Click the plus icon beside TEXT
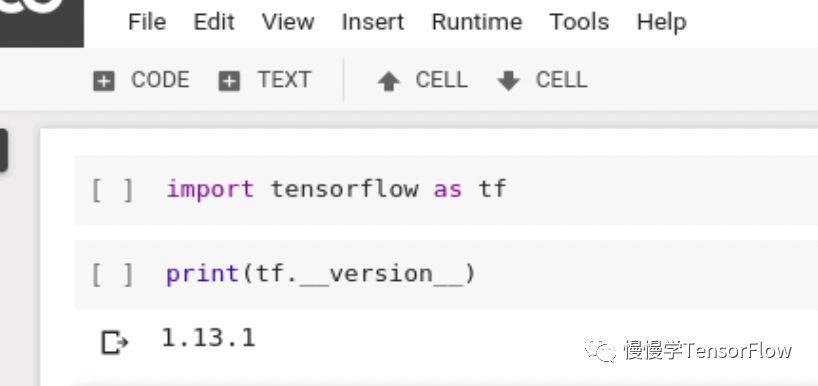 (x=229, y=81)
